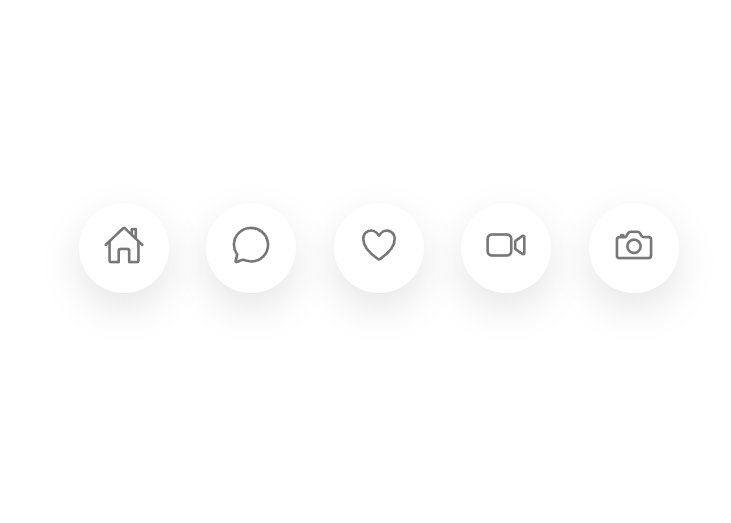Launch the camera from the last circle
This screenshot has width=731, height=523.
tap(634, 248)
